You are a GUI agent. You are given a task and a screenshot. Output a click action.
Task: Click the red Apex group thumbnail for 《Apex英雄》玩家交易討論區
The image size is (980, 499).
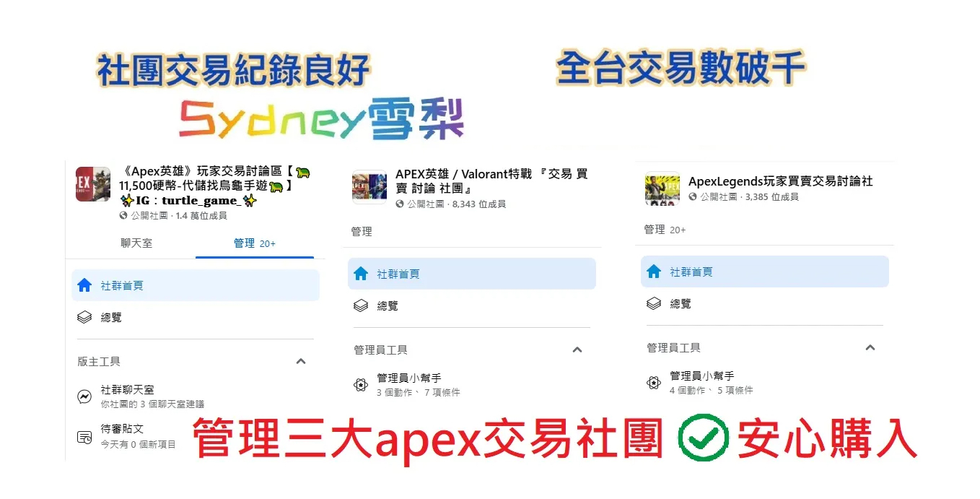pyautogui.click(x=93, y=184)
